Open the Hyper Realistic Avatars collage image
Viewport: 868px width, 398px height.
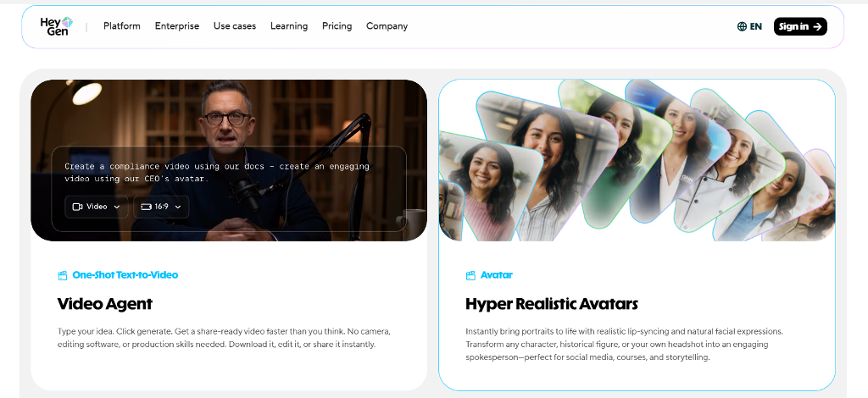point(637,160)
